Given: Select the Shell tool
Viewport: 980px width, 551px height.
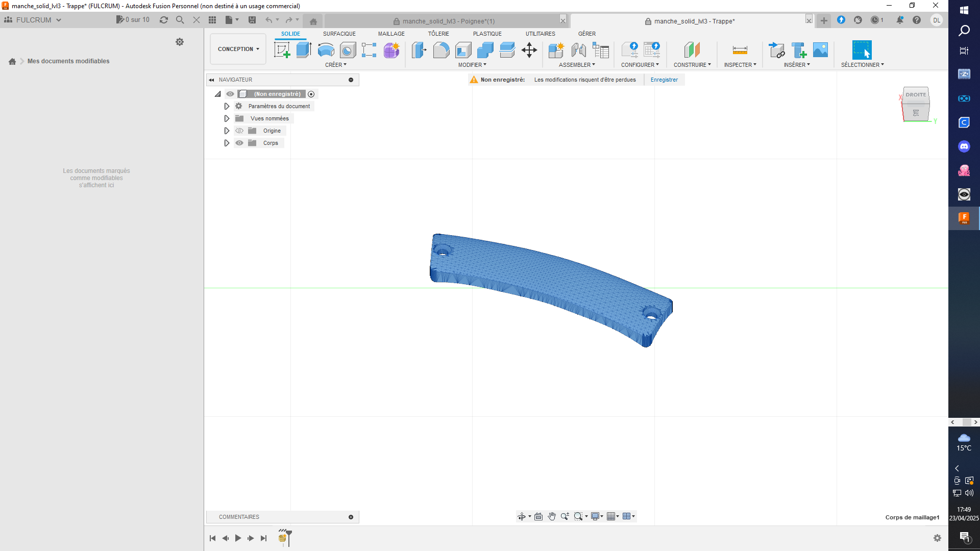Looking at the screenshot, I should point(463,50).
